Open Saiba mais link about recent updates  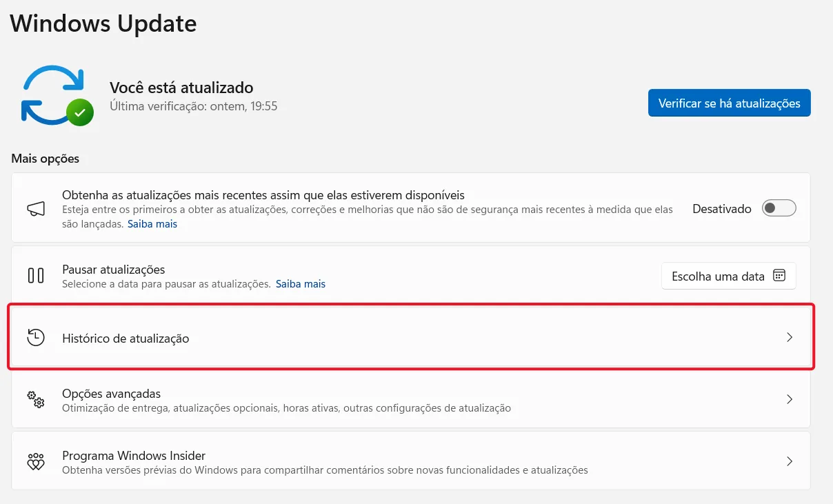tap(152, 224)
